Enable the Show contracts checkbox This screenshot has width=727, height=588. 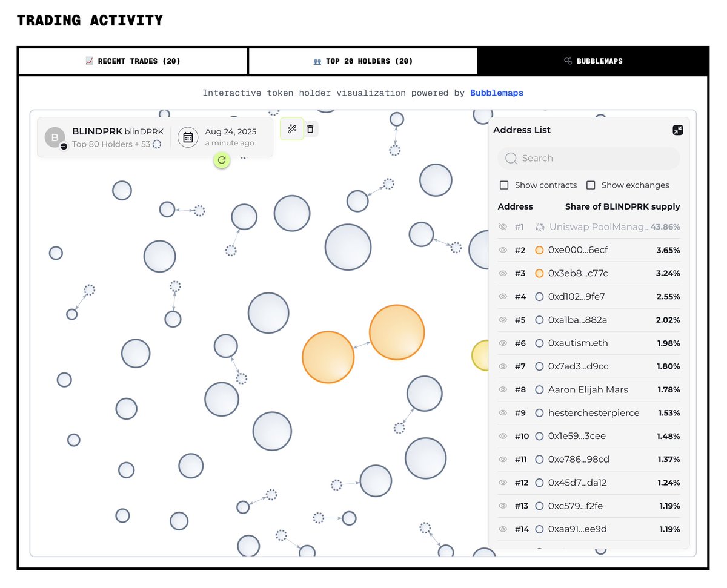tap(504, 185)
